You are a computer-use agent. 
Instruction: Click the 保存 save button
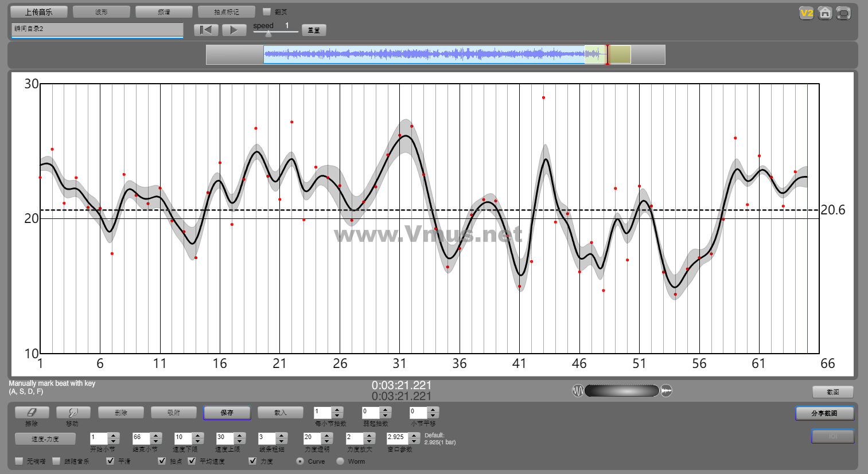[227, 412]
